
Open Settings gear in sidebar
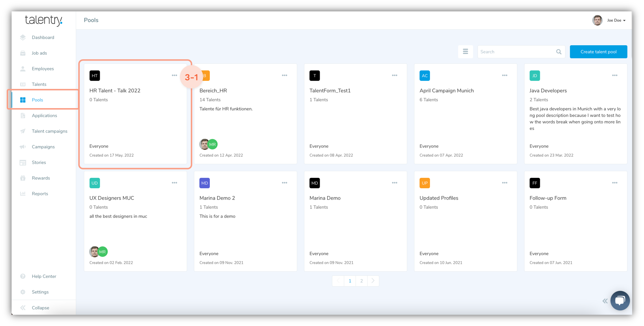(23, 292)
